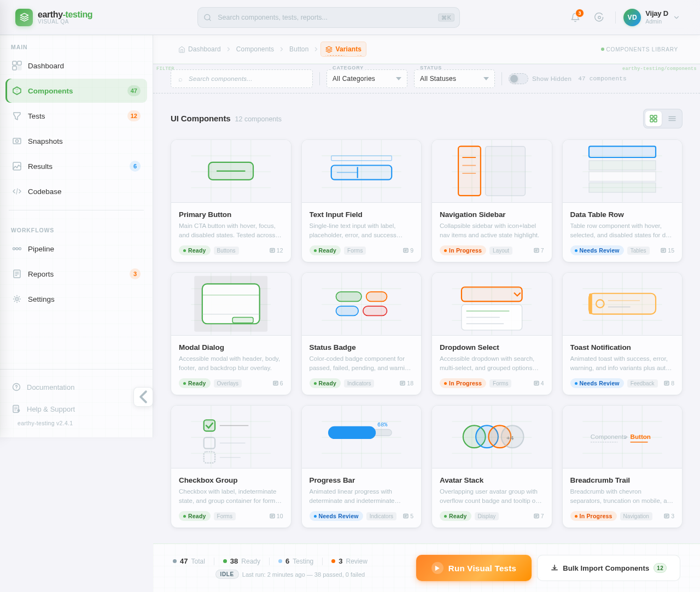This screenshot has width=700, height=592.
Task: Open the Primary Button thumbnail
Action: (x=231, y=171)
